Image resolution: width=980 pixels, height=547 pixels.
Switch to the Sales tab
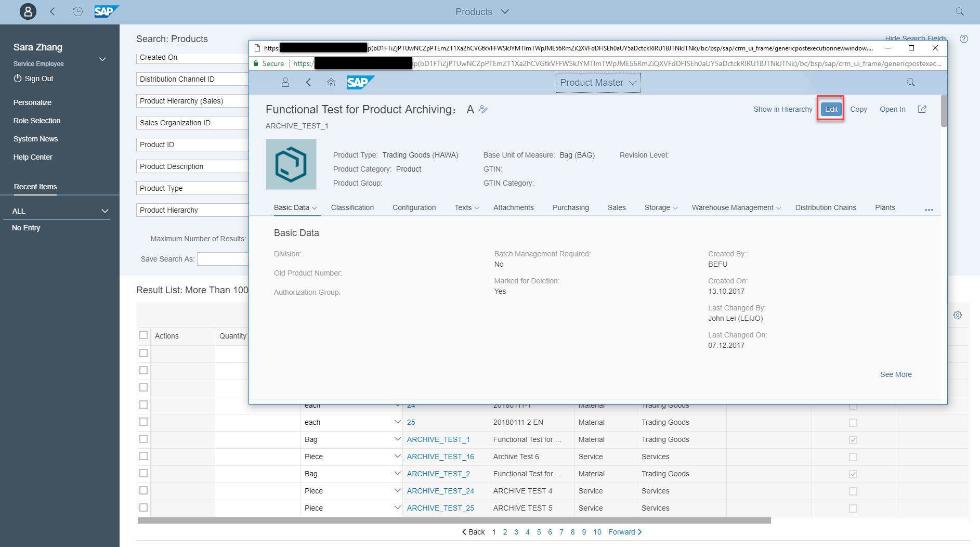pos(617,207)
